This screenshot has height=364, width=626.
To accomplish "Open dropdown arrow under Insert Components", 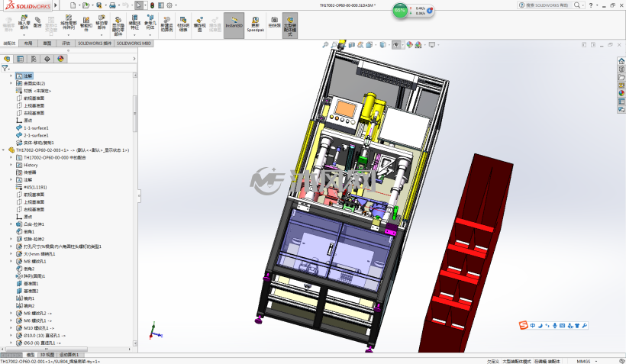I will pyautogui.click(x=24, y=35).
